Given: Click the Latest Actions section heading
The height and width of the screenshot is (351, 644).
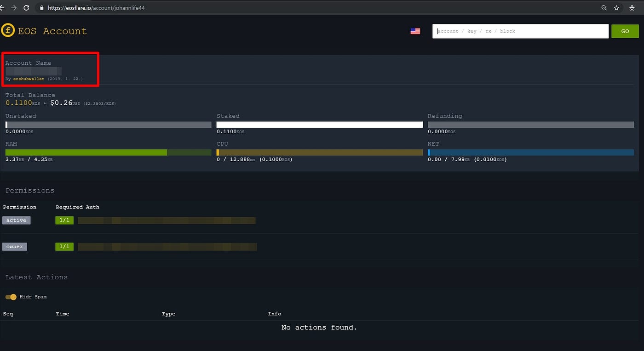Looking at the screenshot, I should click(x=36, y=277).
